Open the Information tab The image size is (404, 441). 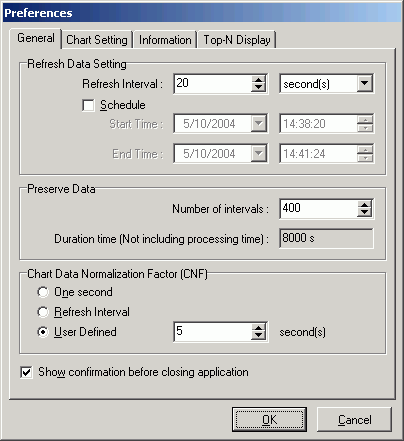165,40
